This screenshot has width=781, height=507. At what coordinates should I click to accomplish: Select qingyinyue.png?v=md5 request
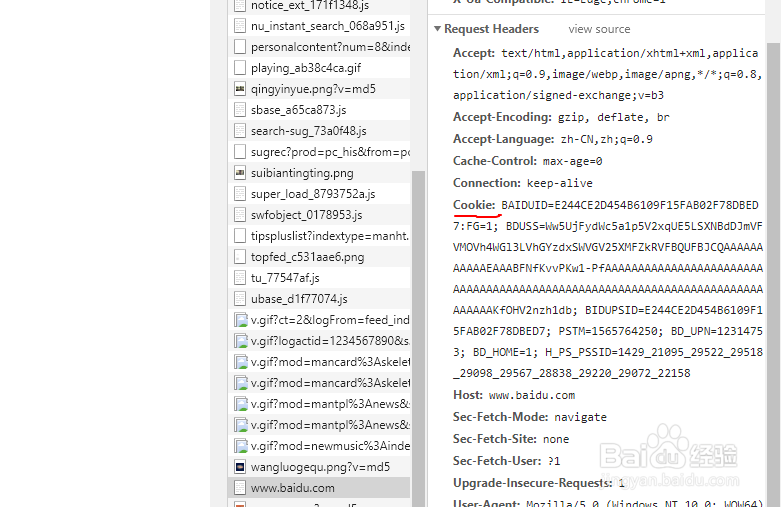[x=319, y=89]
